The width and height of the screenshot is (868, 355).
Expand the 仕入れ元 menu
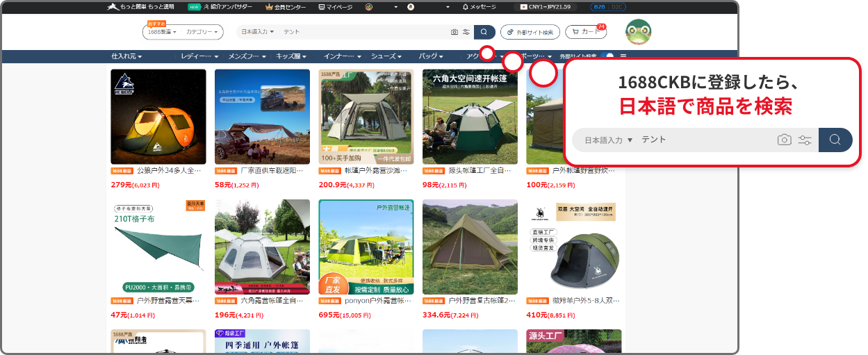126,56
